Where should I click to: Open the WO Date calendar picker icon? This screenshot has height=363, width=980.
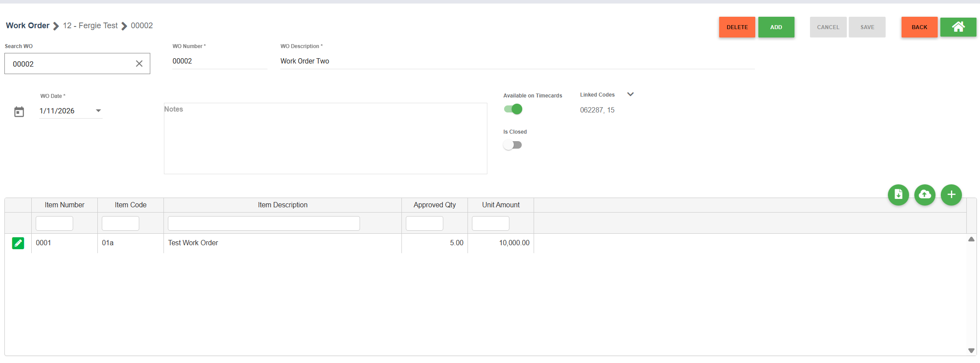[x=19, y=112]
